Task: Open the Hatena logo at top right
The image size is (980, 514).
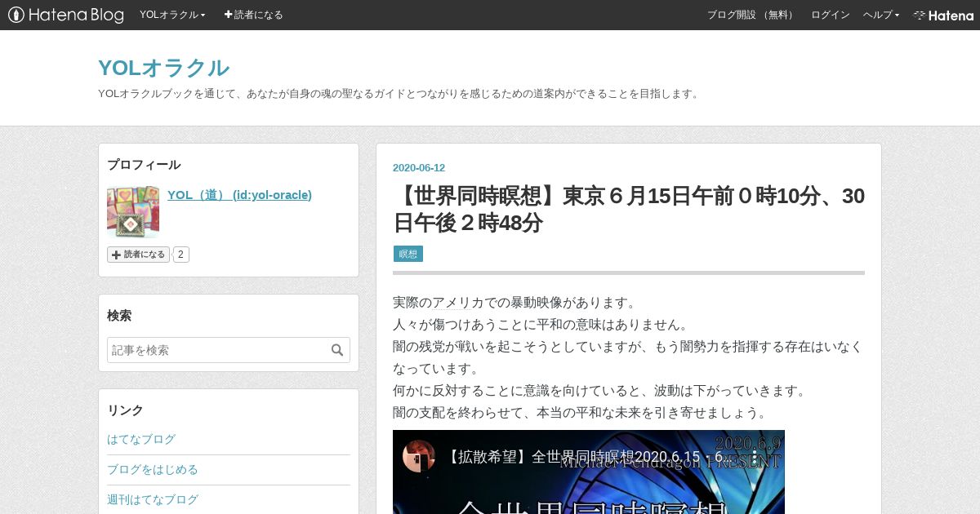Action: (x=943, y=15)
